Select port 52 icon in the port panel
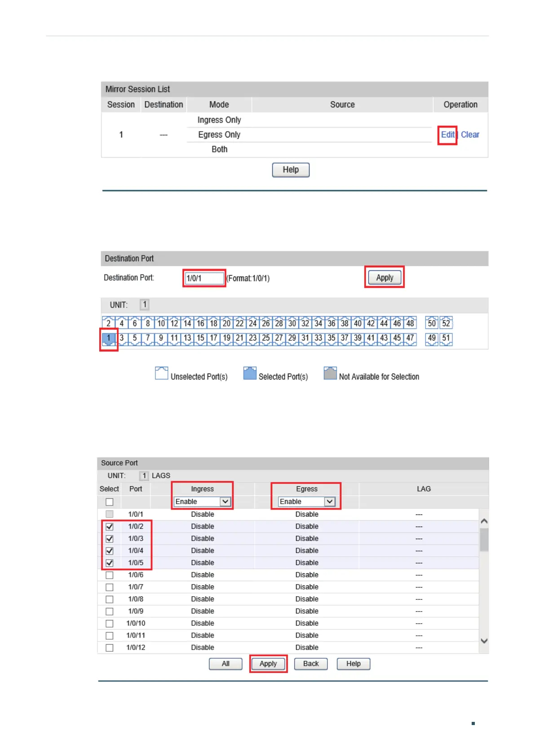Image resolution: width=535 pixels, height=756 pixels. point(446,323)
